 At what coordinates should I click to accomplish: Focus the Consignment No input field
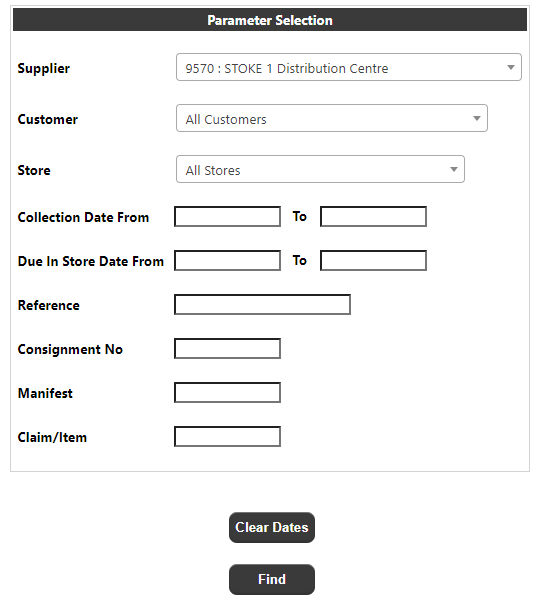pyautogui.click(x=227, y=349)
